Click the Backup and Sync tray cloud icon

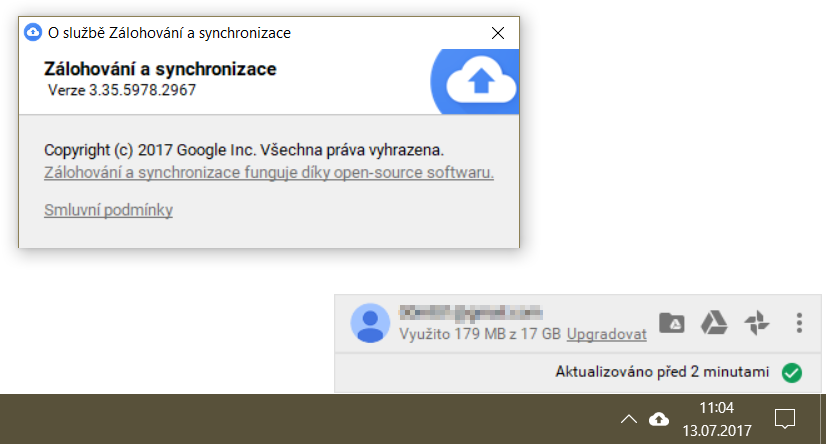[659, 418]
